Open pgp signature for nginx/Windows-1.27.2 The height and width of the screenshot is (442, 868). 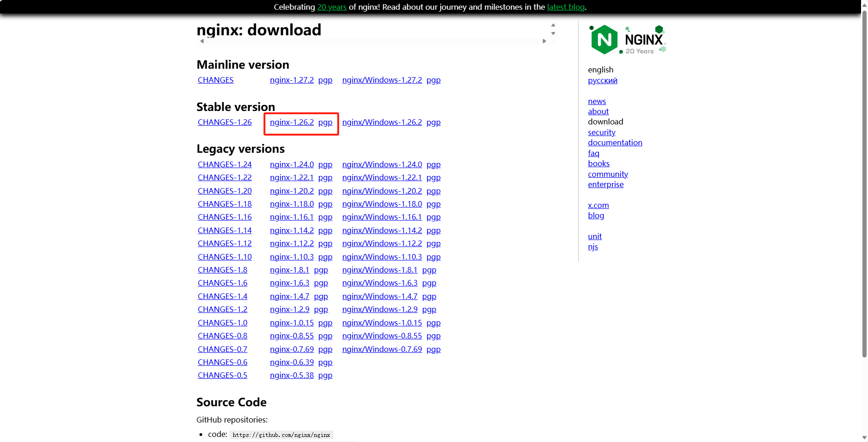pyautogui.click(x=433, y=80)
